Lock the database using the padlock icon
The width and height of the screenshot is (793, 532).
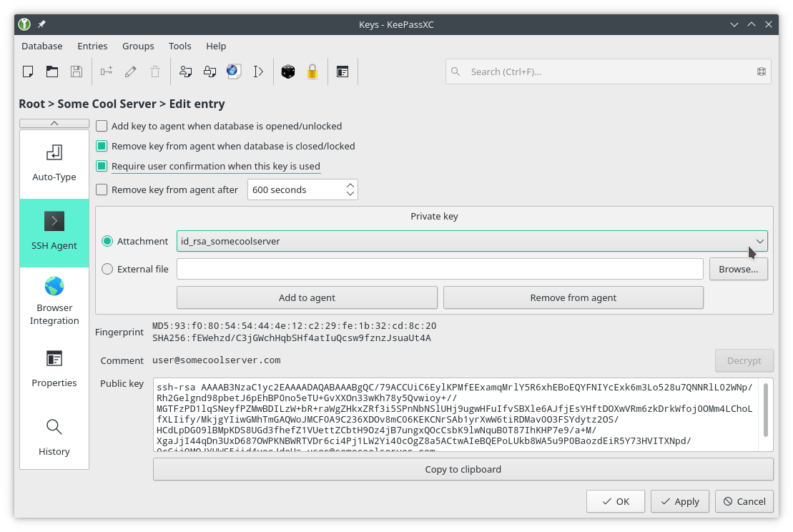pyautogui.click(x=312, y=71)
